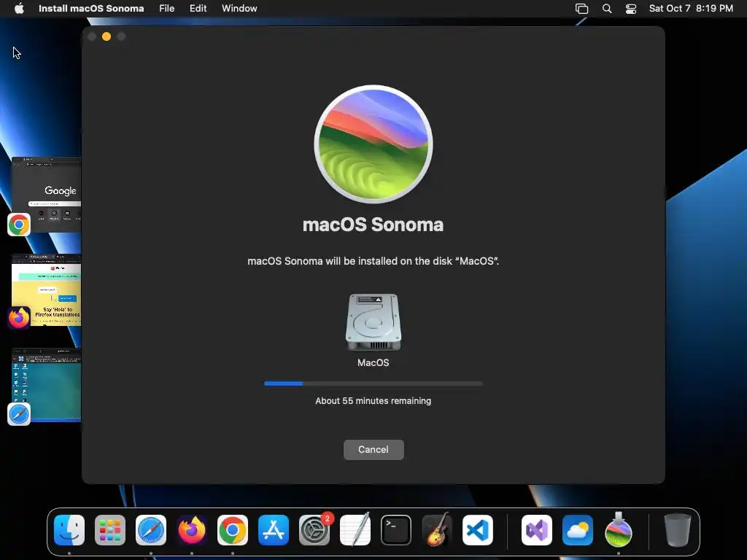This screenshot has height=560, width=747.
Task: Toggle Stage Manager icon in menu bar
Action: coord(581,9)
